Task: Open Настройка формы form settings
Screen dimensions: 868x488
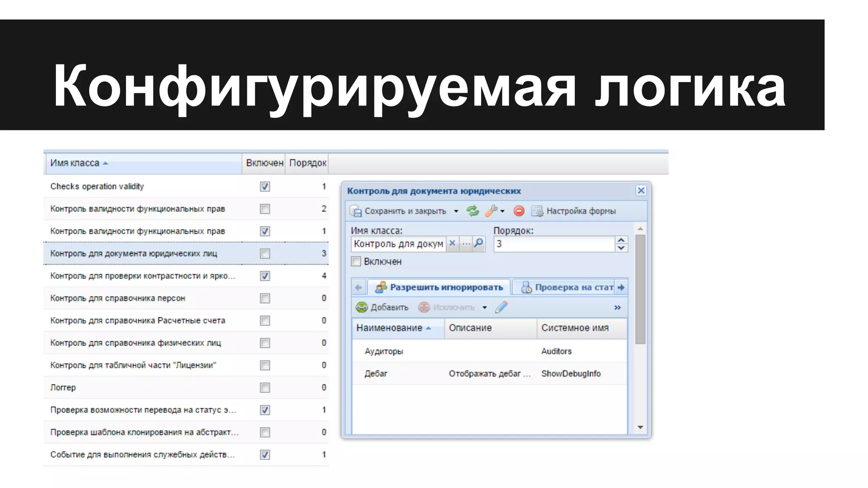Action: point(573,211)
